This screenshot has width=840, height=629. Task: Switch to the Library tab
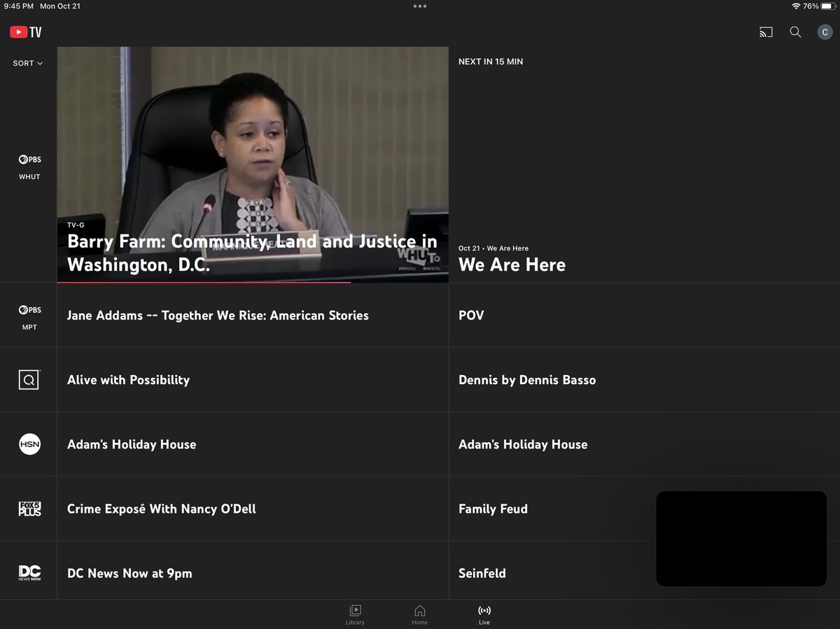pos(355,614)
